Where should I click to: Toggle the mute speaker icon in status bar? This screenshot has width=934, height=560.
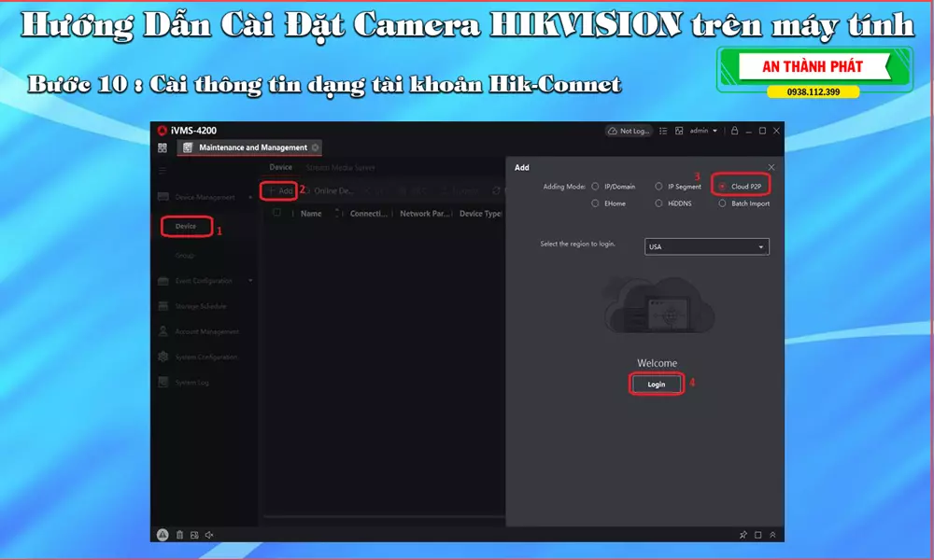(x=209, y=535)
